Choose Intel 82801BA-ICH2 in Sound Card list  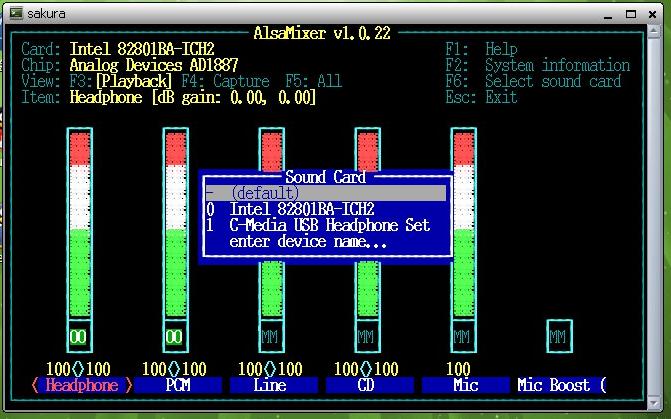pos(302,209)
